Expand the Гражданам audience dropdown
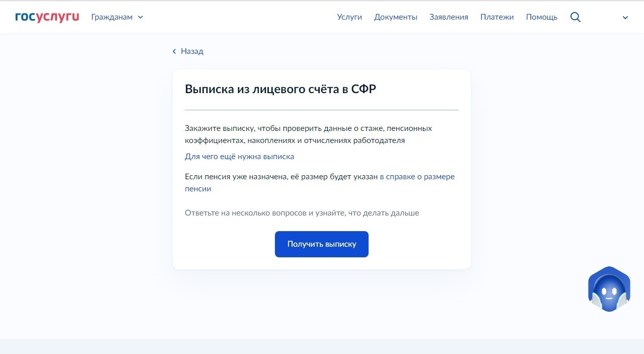644x354 pixels. click(117, 17)
